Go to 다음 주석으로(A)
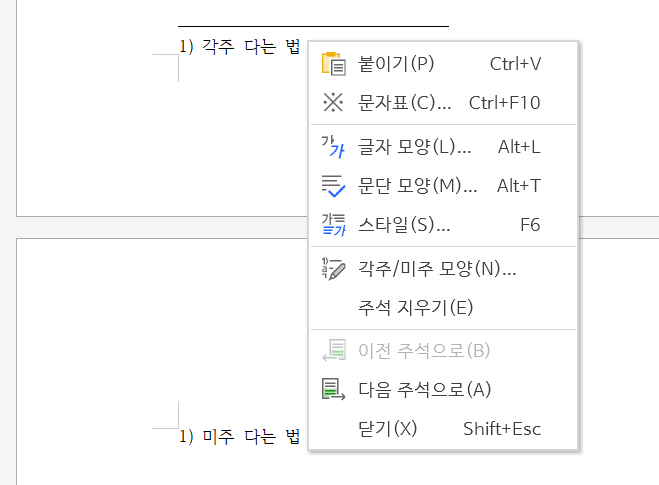This screenshot has width=659, height=485. (x=443, y=390)
